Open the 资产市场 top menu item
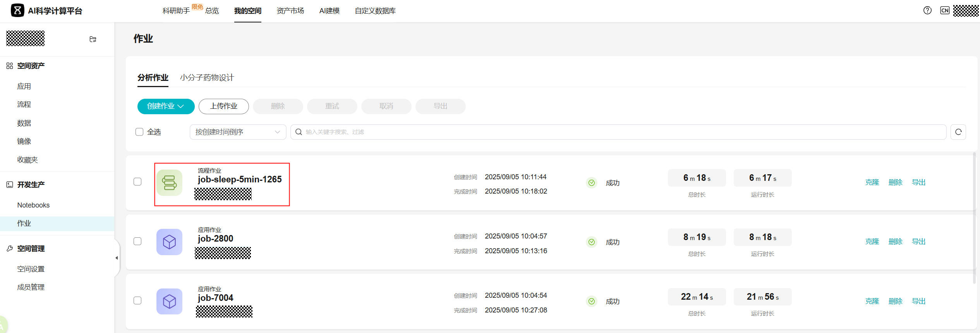This screenshot has height=333, width=980. (290, 11)
